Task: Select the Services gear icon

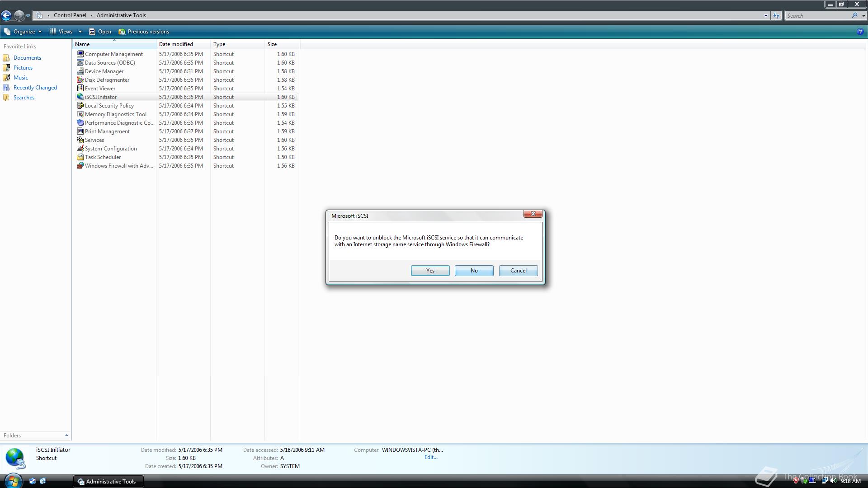Action: 80,140
